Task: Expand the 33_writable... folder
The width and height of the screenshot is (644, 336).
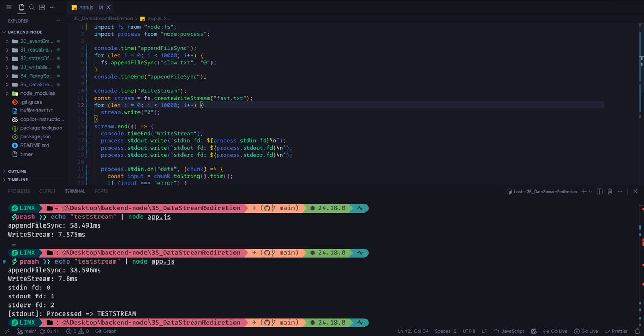Action: [35, 67]
